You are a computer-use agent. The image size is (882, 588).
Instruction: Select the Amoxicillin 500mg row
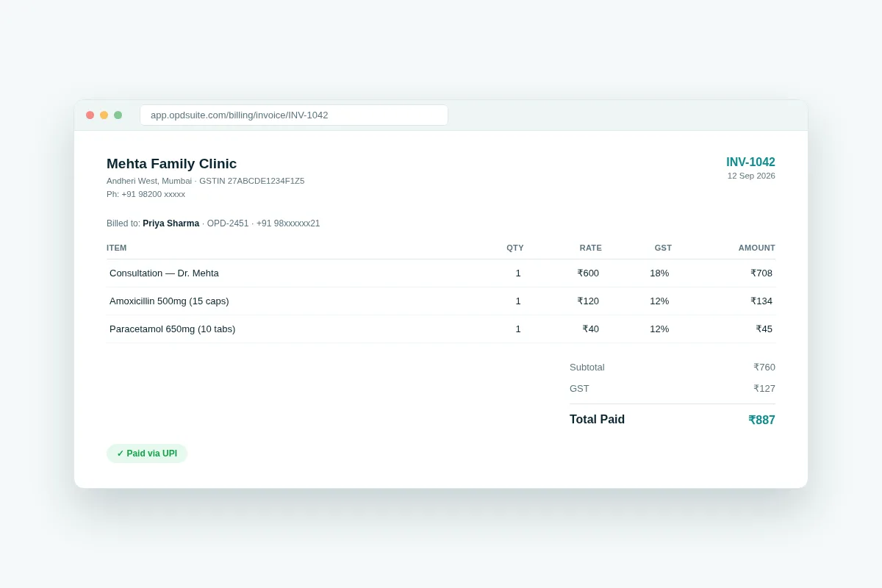(441, 301)
